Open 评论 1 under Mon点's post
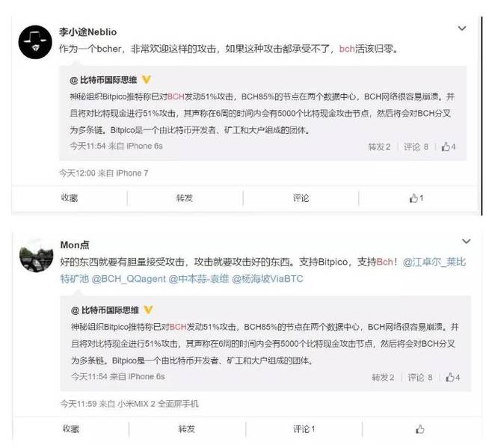 304,429
